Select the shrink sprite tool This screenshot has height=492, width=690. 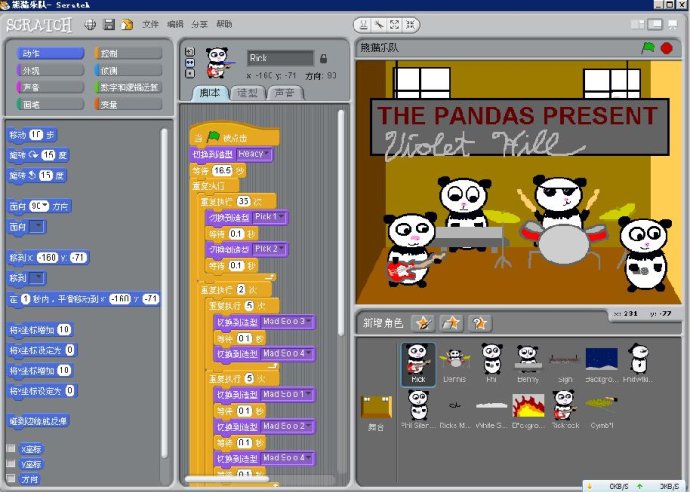(410, 25)
